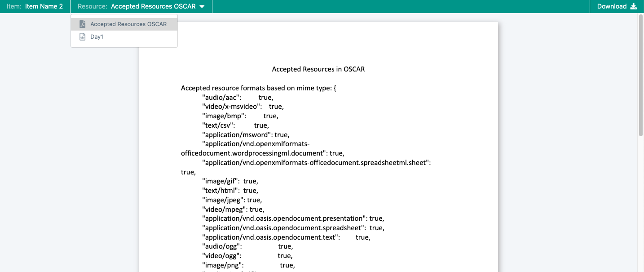Open the Resource dropdown caret arrow
Image resolution: width=644 pixels, height=272 pixels.
tap(202, 7)
